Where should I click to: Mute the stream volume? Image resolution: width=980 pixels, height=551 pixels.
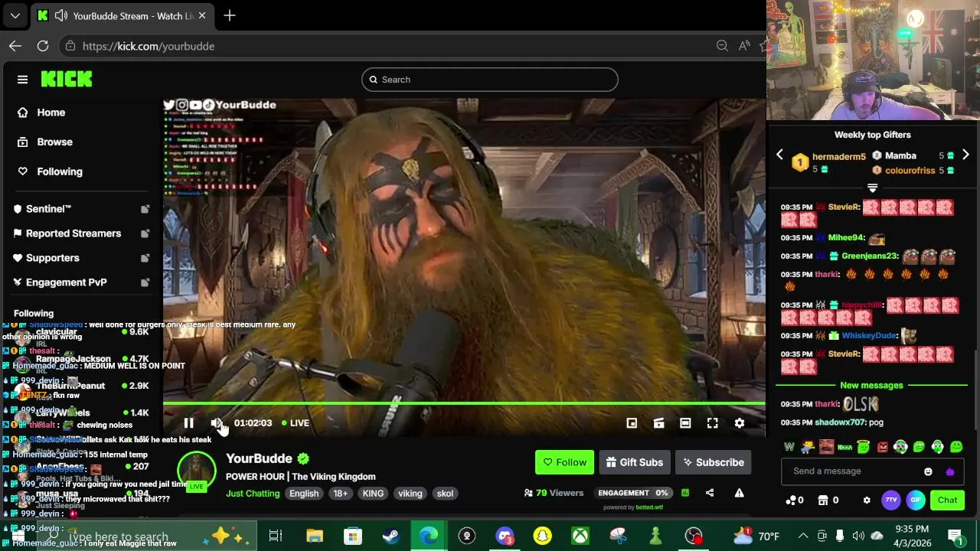pos(217,423)
